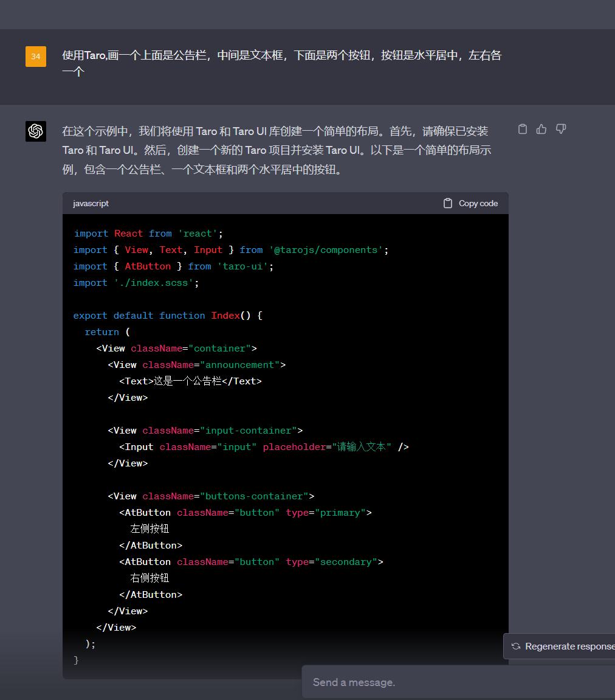Click the Regenerate response button
The height and width of the screenshot is (700, 615).
(560, 646)
